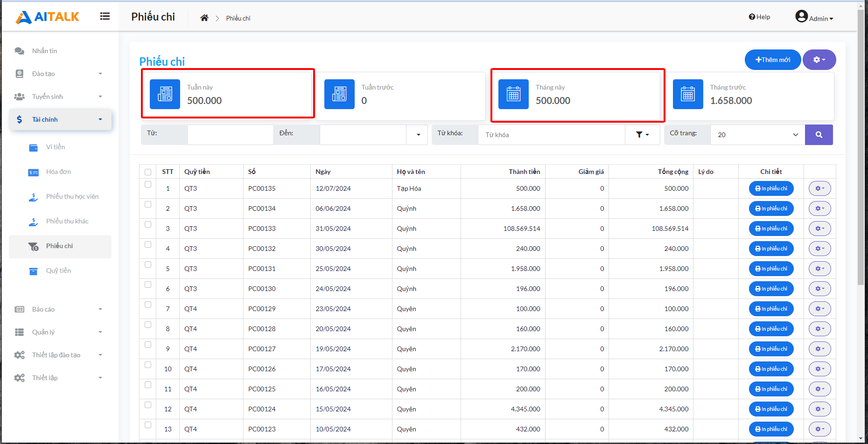Open gear actions for row PC00127
Viewport: 868px width, 444px height.
pos(820,349)
